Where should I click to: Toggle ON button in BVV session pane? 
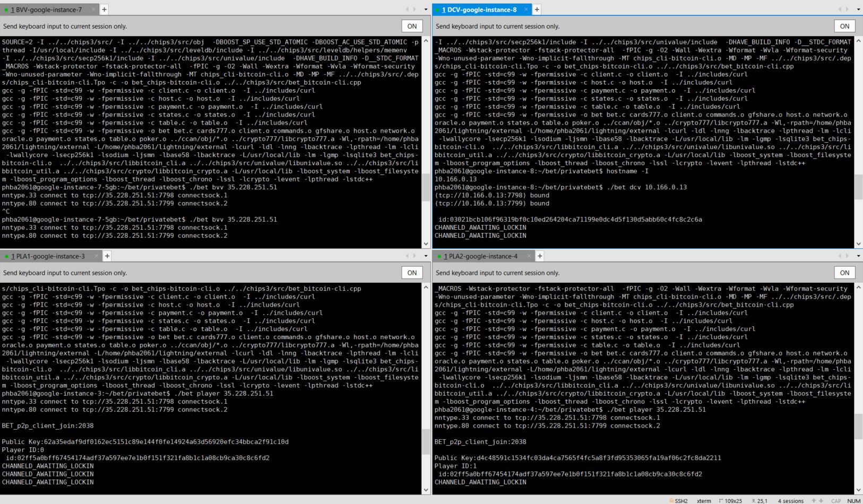(412, 26)
